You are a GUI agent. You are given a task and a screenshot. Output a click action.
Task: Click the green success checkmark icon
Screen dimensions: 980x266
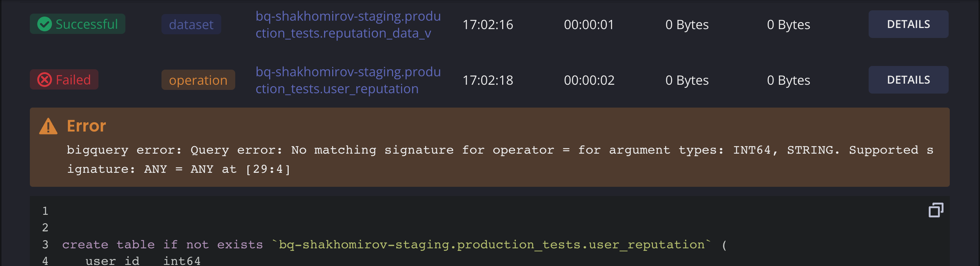click(x=45, y=24)
